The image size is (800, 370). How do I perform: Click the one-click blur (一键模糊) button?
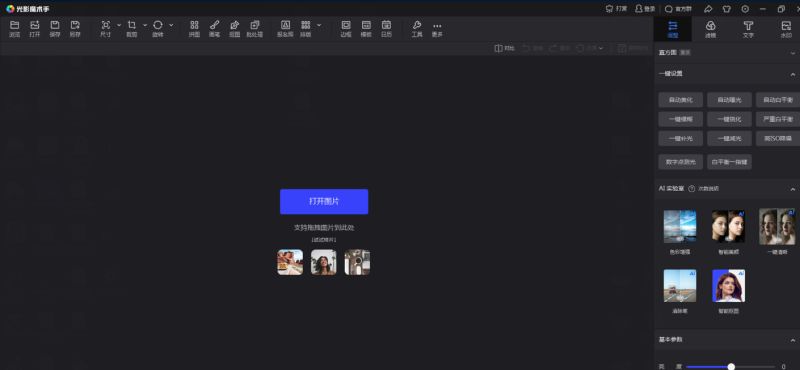coord(681,119)
